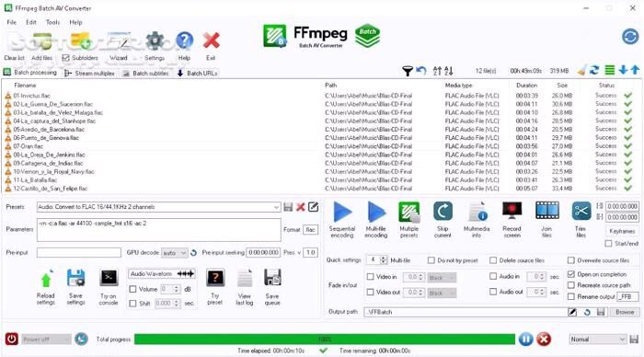Open the Audio Waveform dropdown

pyautogui.click(x=162, y=273)
